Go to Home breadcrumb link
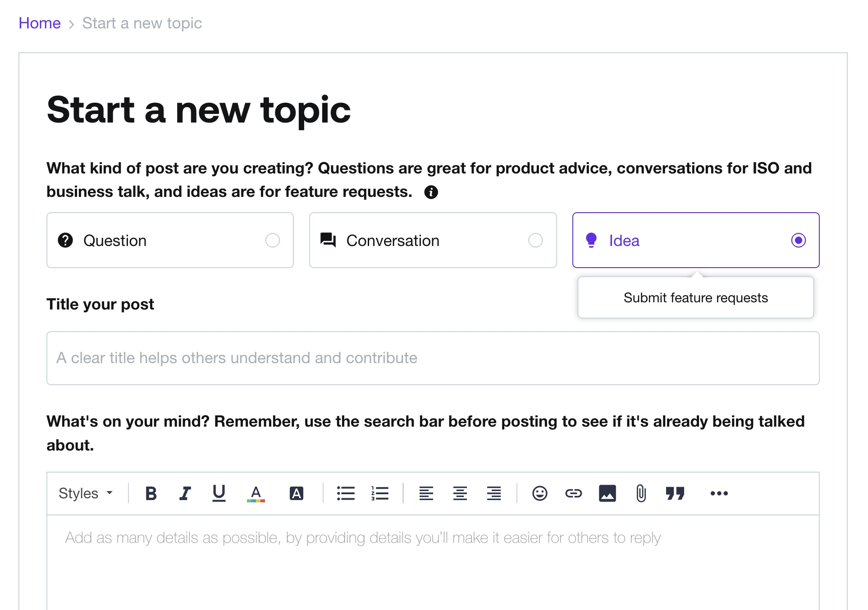The height and width of the screenshot is (610, 868). (x=40, y=23)
